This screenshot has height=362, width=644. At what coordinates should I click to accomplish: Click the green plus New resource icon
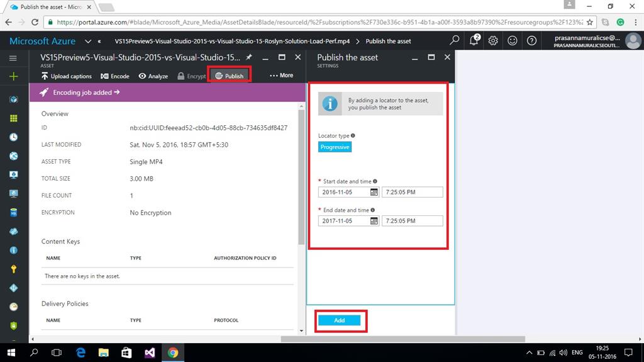click(x=14, y=76)
